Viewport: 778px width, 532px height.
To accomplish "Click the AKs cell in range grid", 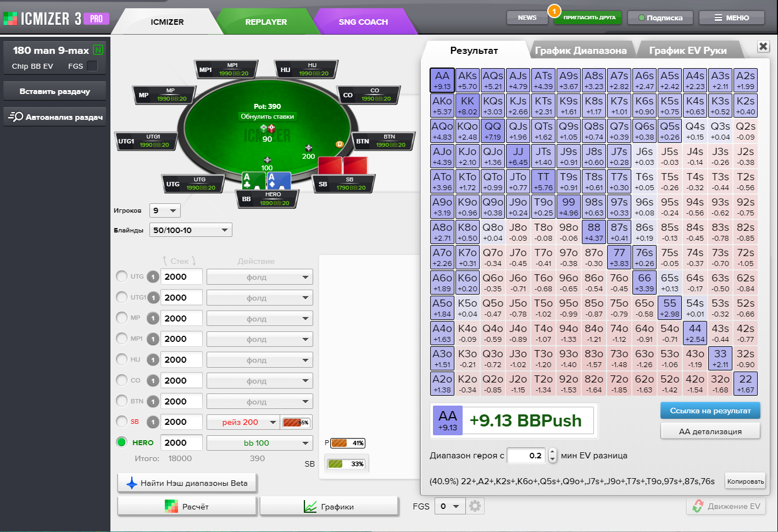I will 467,80.
